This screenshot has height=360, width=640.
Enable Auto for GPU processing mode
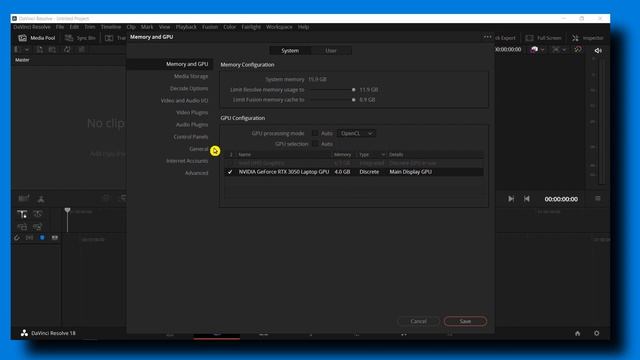click(x=315, y=133)
